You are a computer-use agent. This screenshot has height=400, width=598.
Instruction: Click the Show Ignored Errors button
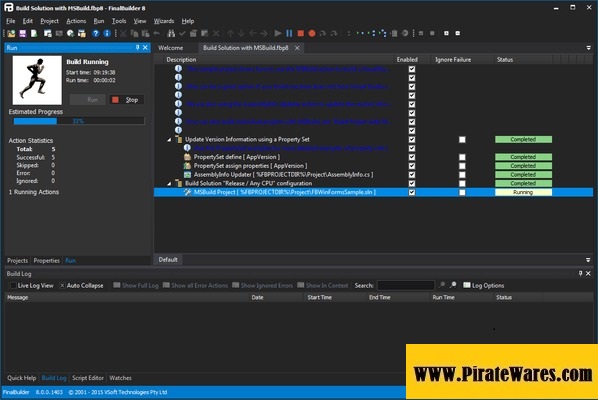[x=263, y=285]
